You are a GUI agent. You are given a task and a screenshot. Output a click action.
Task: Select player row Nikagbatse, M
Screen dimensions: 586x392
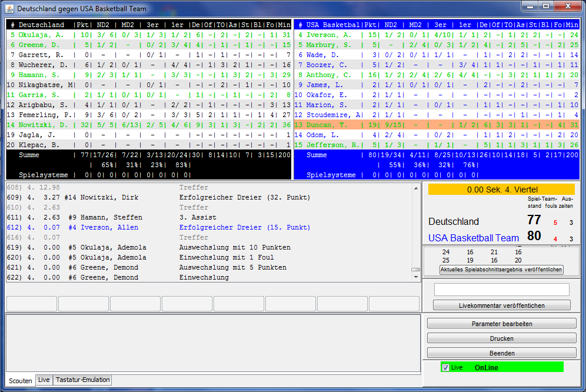[x=149, y=85]
